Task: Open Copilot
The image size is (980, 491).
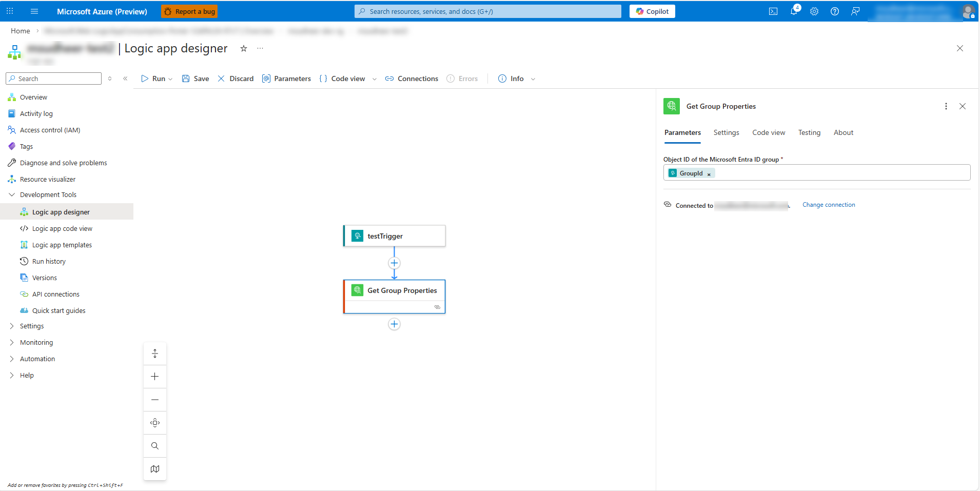Action: point(652,11)
